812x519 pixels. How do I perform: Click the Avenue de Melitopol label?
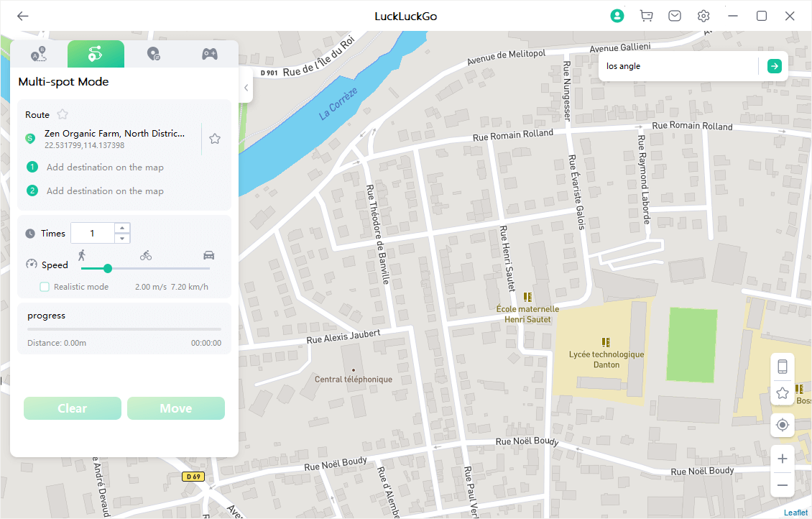(506, 57)
